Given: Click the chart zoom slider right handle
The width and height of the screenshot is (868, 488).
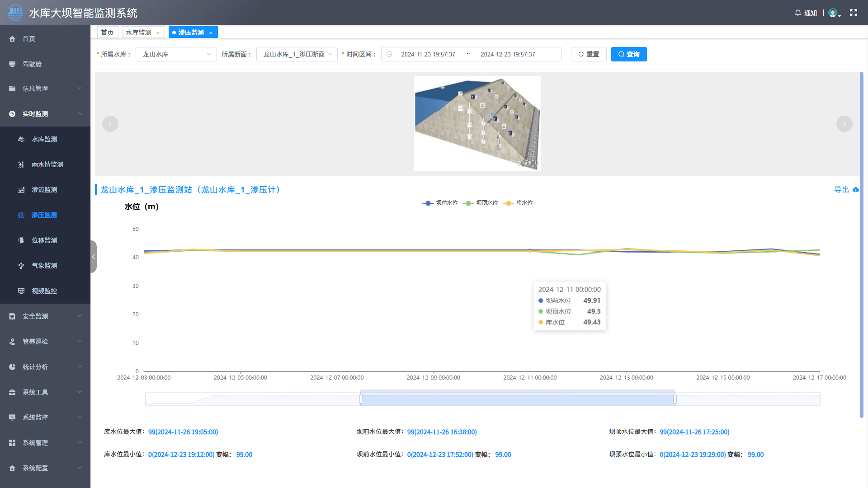Looking at the screenshot, I should pos(675,399).
